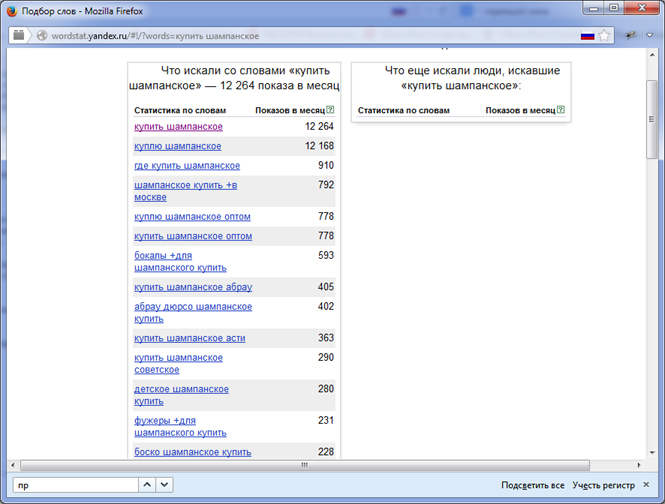This screenshot has width=665, height=504.
Task: Select the value '231'
Action: coord(326,420)
